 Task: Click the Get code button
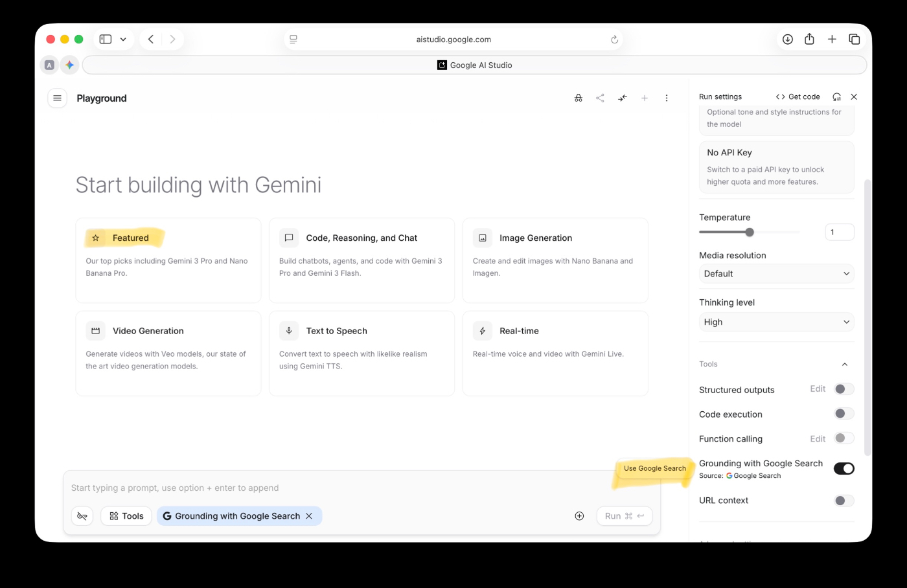(x=798, y=96)
